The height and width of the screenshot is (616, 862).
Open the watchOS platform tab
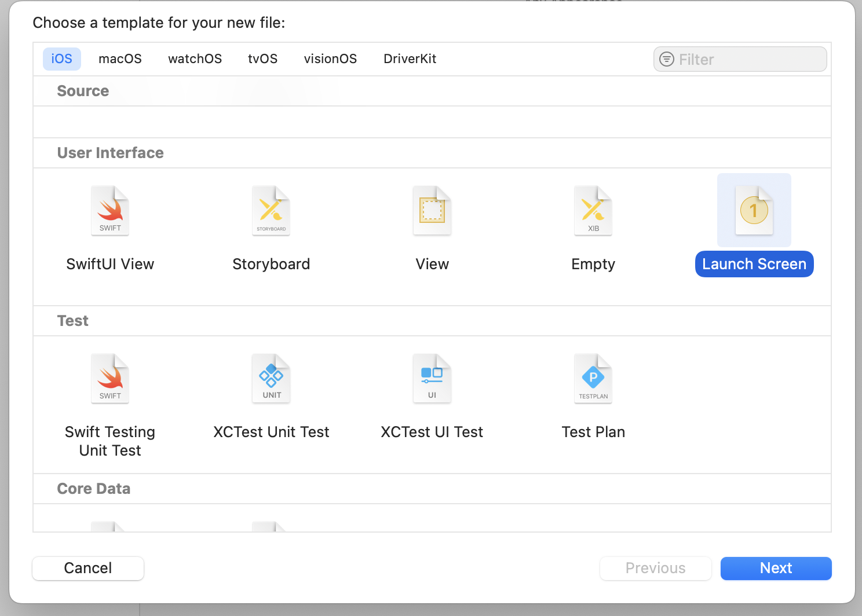(x=195, y=59)
